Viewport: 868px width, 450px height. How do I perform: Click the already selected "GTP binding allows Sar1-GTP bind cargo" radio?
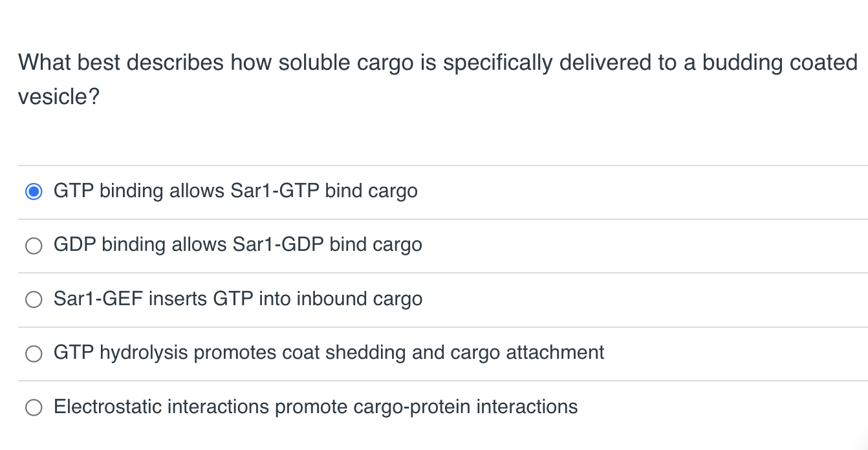pyautogui.click(x=34, y=191)
